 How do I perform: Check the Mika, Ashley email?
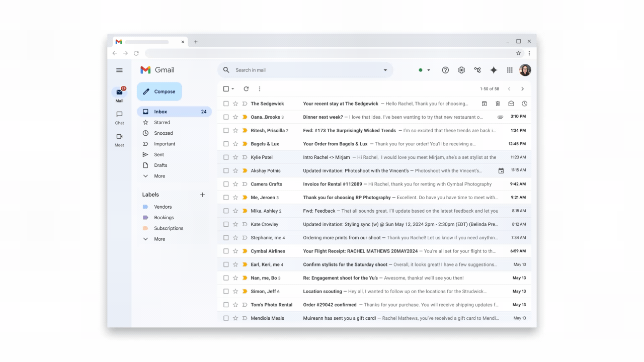point(226,211)
